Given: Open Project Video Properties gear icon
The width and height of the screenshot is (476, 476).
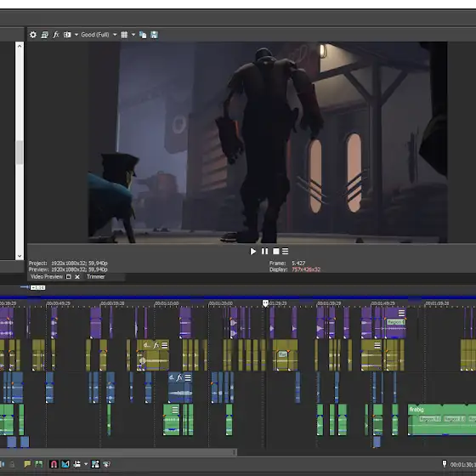Looking at the screenshot, I should (x=33, y=35).
